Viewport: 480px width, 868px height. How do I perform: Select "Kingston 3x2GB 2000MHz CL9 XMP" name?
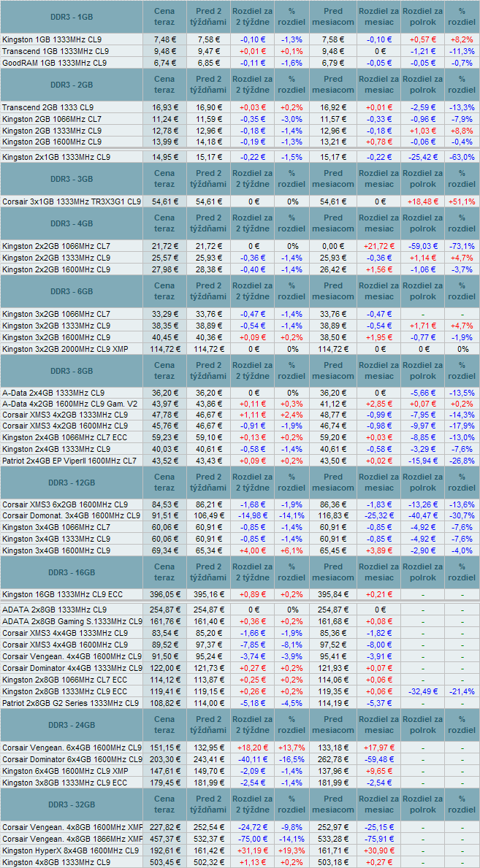[66, 349]
